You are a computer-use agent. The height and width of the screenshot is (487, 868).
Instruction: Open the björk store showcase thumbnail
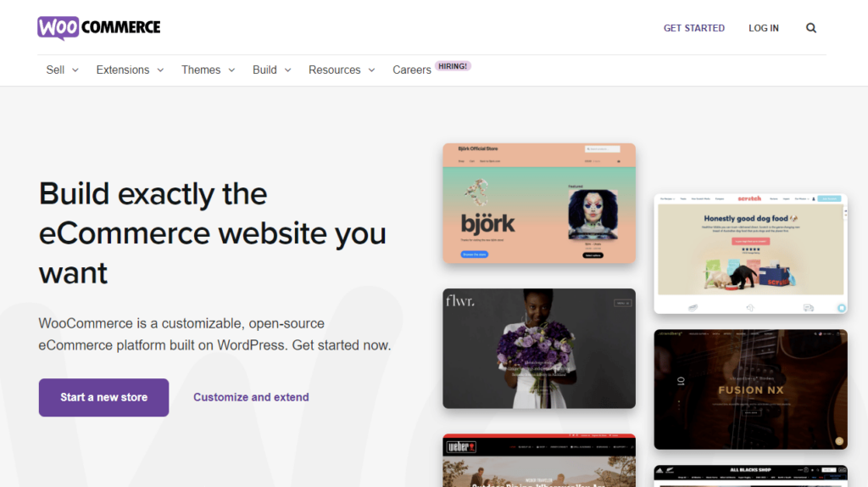coord(539,204)
